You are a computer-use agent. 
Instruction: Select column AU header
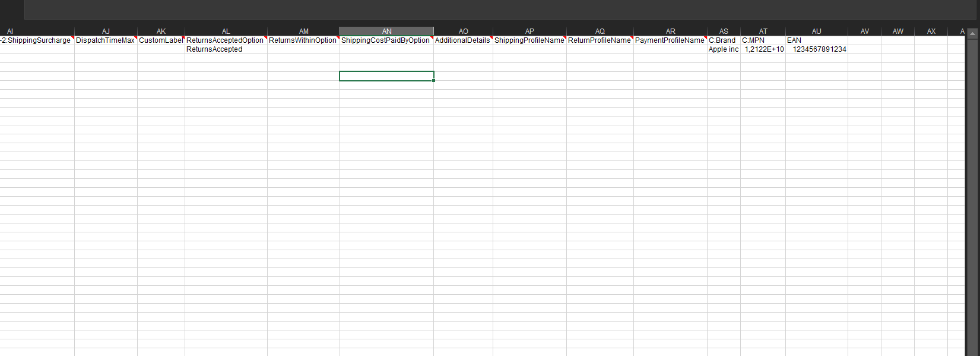tap(816, 31)
